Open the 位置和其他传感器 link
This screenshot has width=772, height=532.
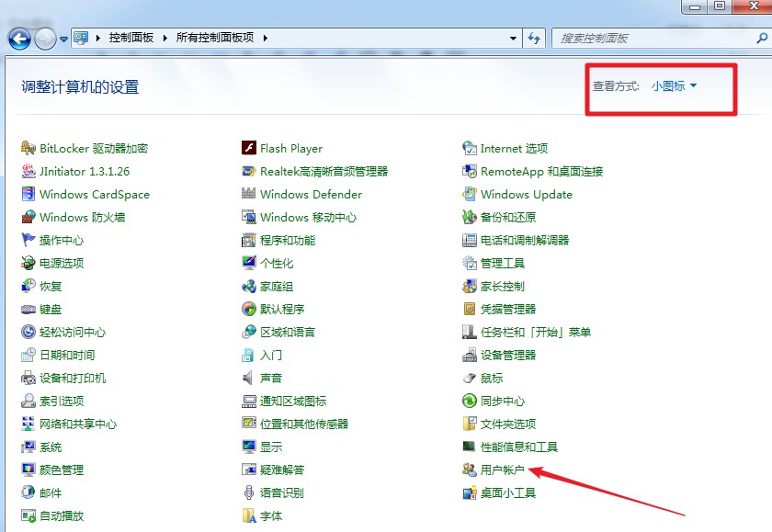pos(304,424)
